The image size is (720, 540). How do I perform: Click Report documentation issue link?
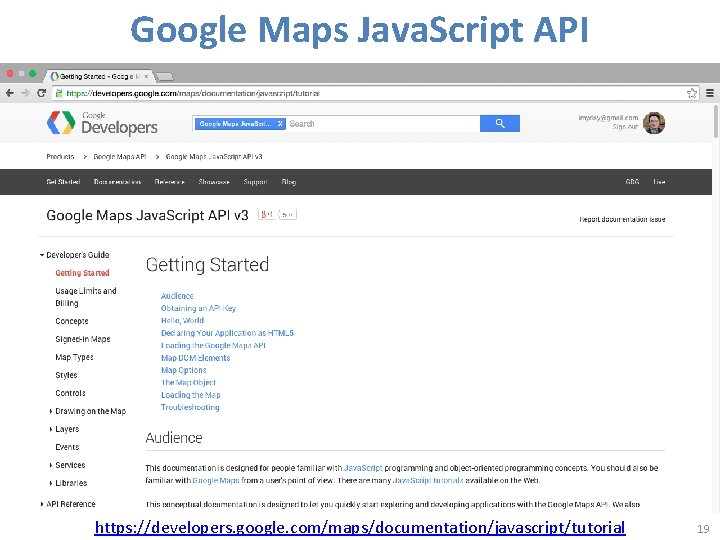point(622,219)
